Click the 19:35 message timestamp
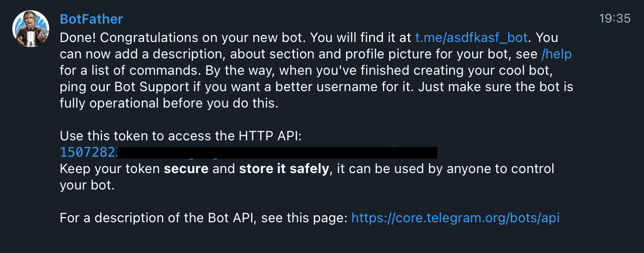The width and height of the screenshot is (644, 253). coord(615,19)
